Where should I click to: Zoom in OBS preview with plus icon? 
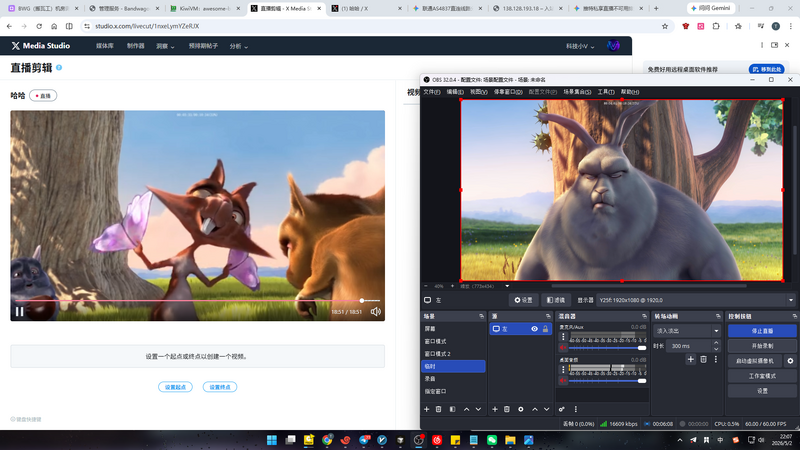(x=452, y=286)
